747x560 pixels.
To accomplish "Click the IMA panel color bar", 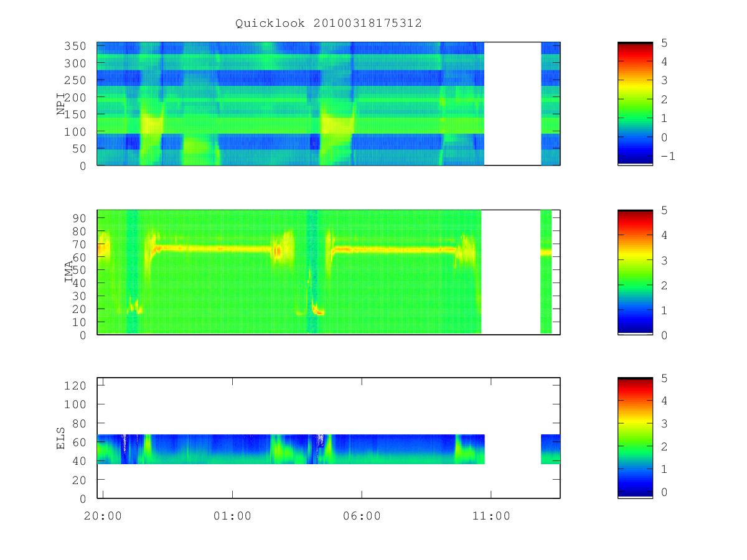I will (635, 272).
